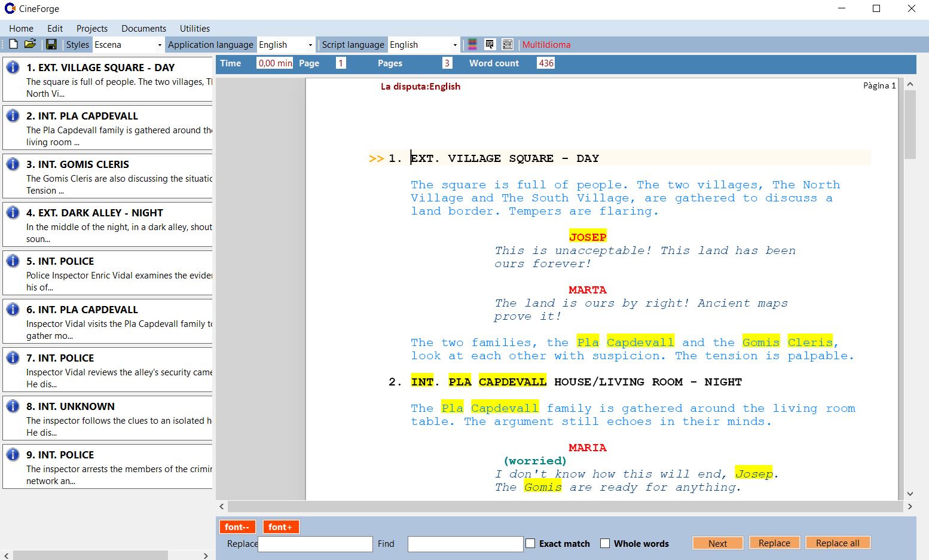Image resolution: width=929 pixels, height=560 pixels.
Task: Click the Find input field
Action: pyautogui.click(x=465, y=544)
